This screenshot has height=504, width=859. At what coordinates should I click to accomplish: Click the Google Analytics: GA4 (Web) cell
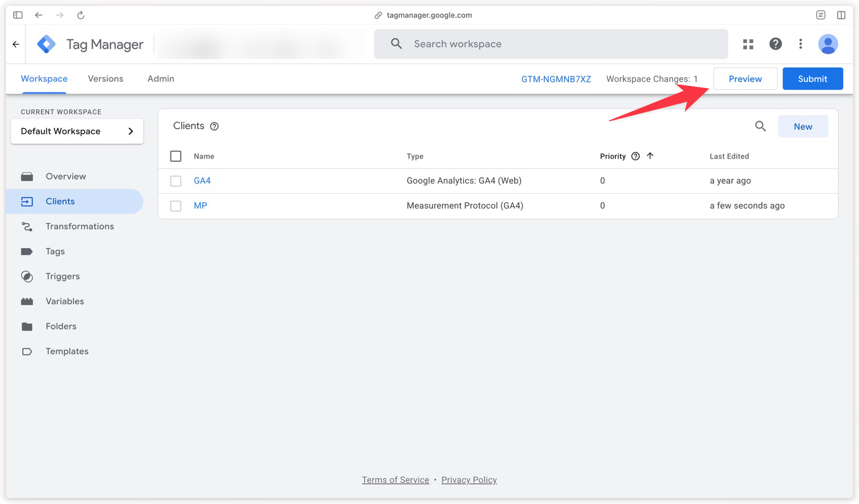pos(464,181)
